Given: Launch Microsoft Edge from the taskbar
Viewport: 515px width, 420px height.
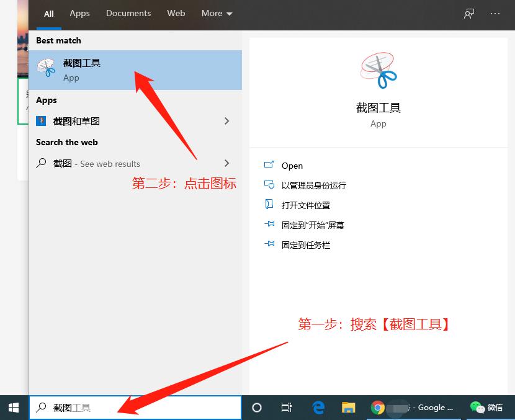Looking at the screenshot, I should point(318,408).
